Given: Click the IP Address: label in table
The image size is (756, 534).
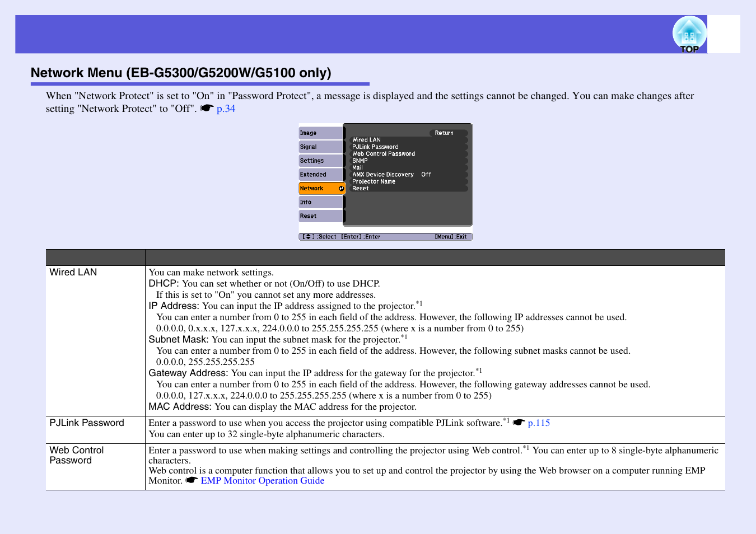Looking at the screenshot, I should pos(174,306).
